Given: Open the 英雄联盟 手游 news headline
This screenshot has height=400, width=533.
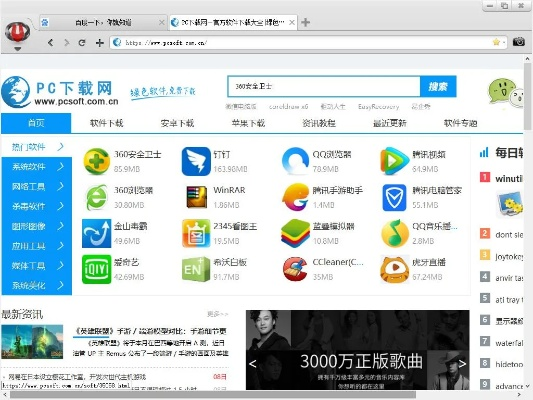Looking at the screenshot, I should tap(150, 331).
